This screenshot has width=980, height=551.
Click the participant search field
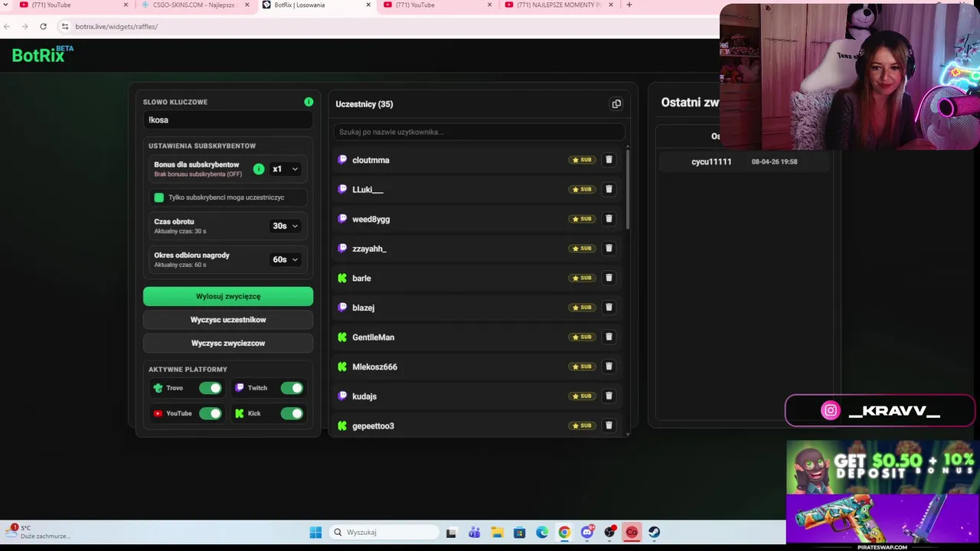pyautogui.click(x=478, y=132)
